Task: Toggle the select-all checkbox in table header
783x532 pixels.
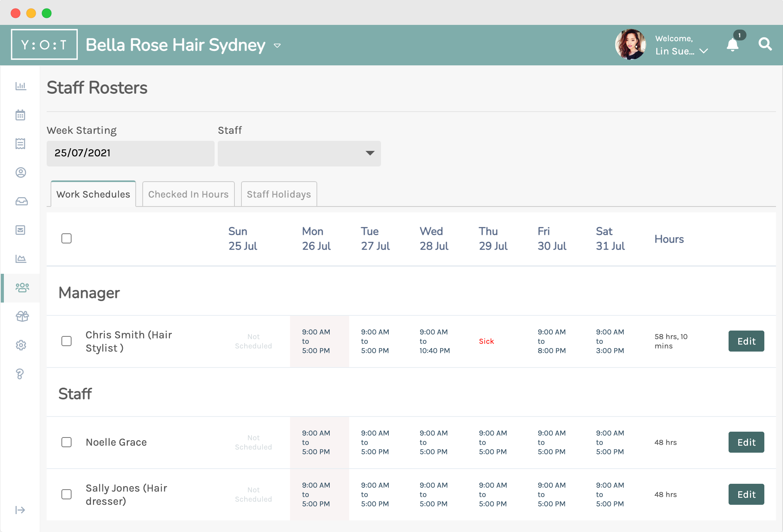Action: tap(66, 238)
